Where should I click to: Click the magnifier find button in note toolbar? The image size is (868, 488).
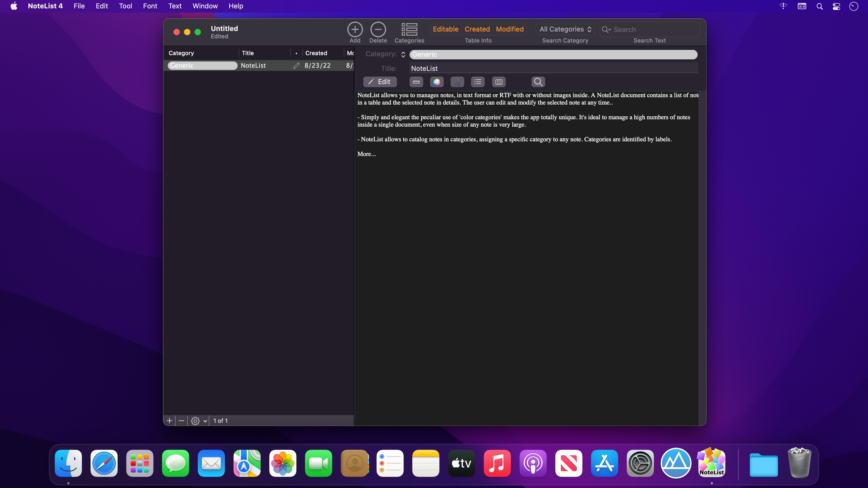pos(538,82)
